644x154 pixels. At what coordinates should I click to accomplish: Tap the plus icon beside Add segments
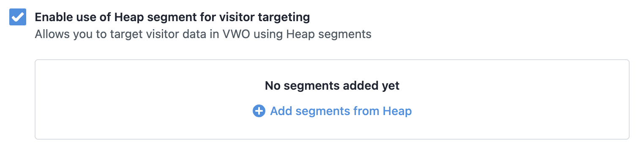[x=259, y=111]
